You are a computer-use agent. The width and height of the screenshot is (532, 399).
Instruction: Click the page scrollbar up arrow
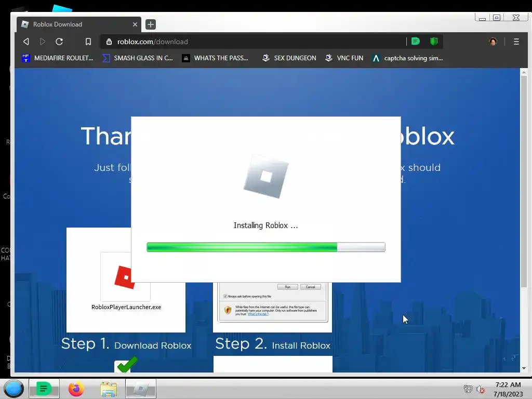point(524,72)
